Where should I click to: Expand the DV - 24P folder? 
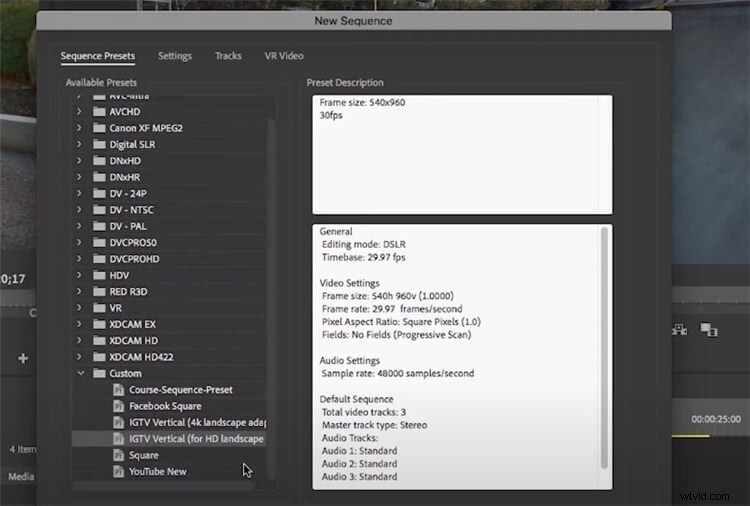(79, 193)
